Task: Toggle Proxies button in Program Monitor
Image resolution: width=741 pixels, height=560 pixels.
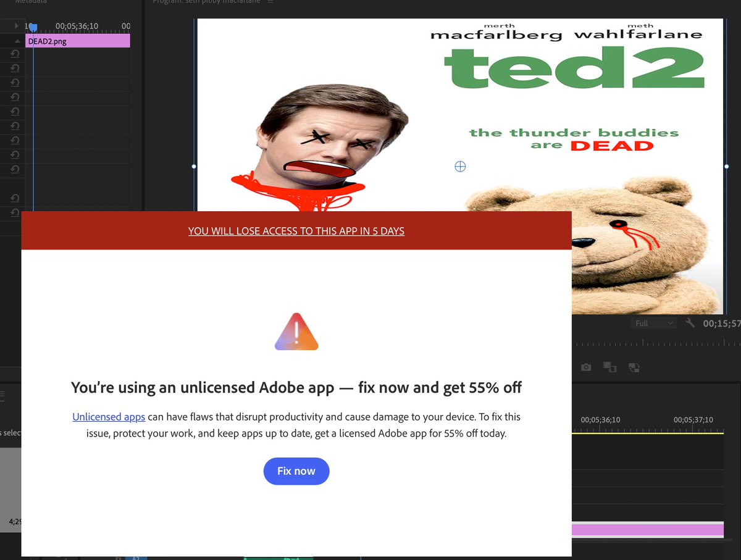Action: click(x=634, y=367)
